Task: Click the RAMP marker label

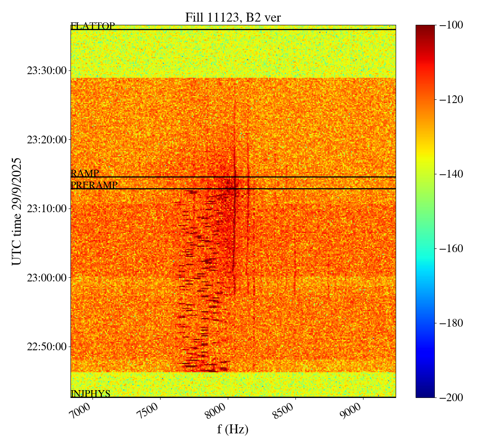Action: (85, 173)
